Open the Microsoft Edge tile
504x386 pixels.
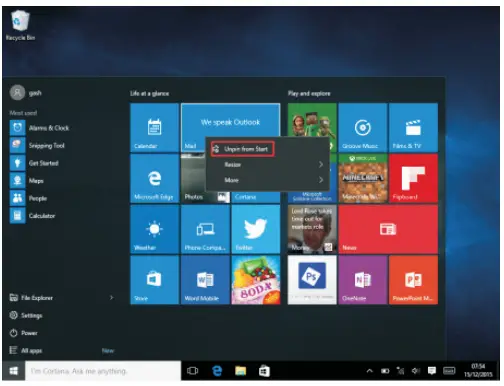point(154,178)
